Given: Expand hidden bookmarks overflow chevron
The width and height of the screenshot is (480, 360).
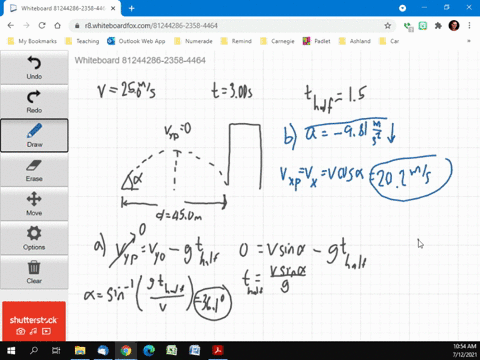Looking at the screenshot, I should [469, 41].
